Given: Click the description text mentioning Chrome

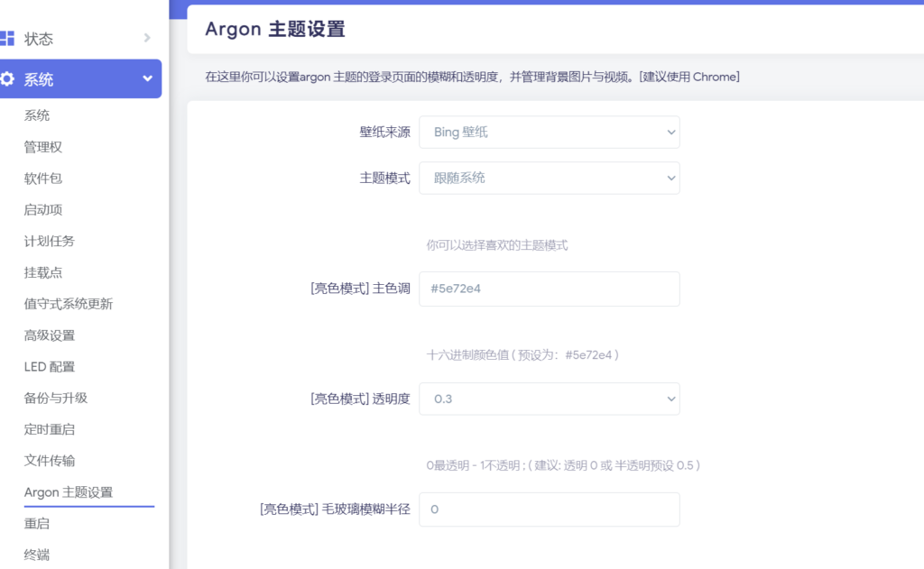Looking at the screenshot, I should [473, 78].
